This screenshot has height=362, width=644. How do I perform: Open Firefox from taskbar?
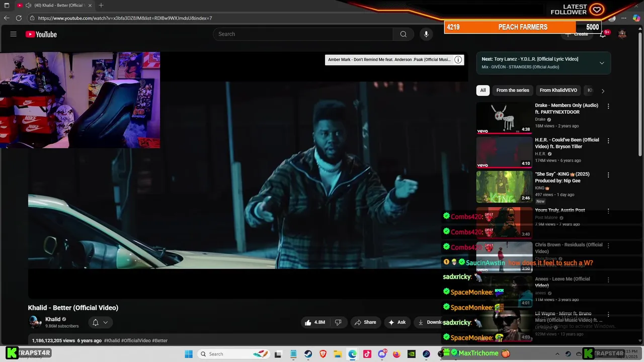click(396, 354)
